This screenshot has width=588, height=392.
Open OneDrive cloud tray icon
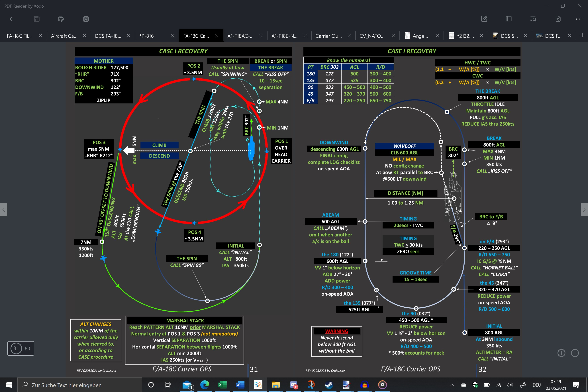pos(463,385)
